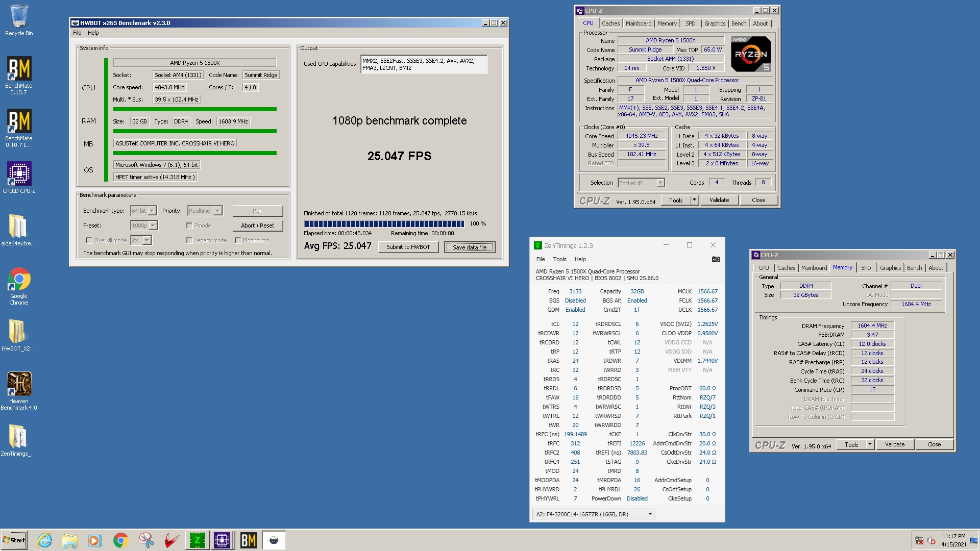This screenshot has width=980, height=551.
Task: Open File menu in HWBOT x265
Action: pyautogui.click(x=77, y=33)
